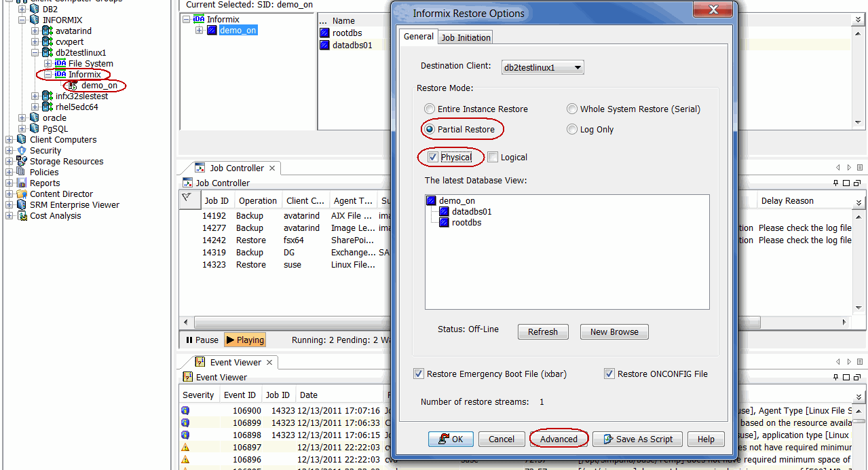Click the Reports icon in tree
Screen dimensions: 868x470
coord(22,183)
